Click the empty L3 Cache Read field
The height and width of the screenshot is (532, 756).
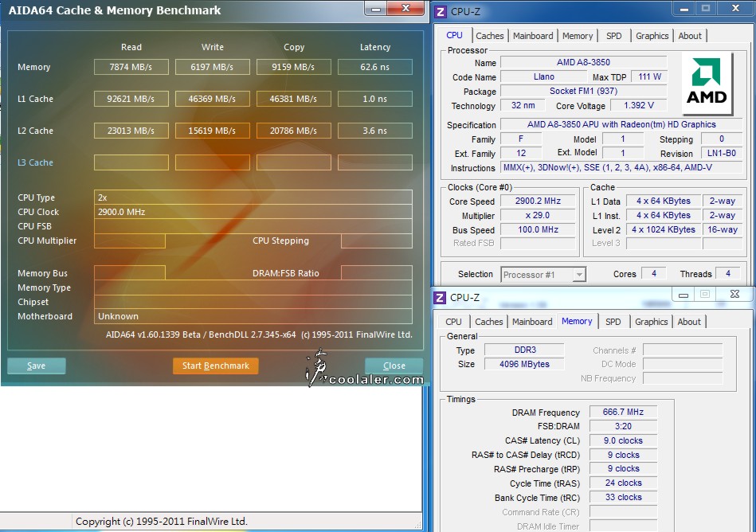pos(131,162)
